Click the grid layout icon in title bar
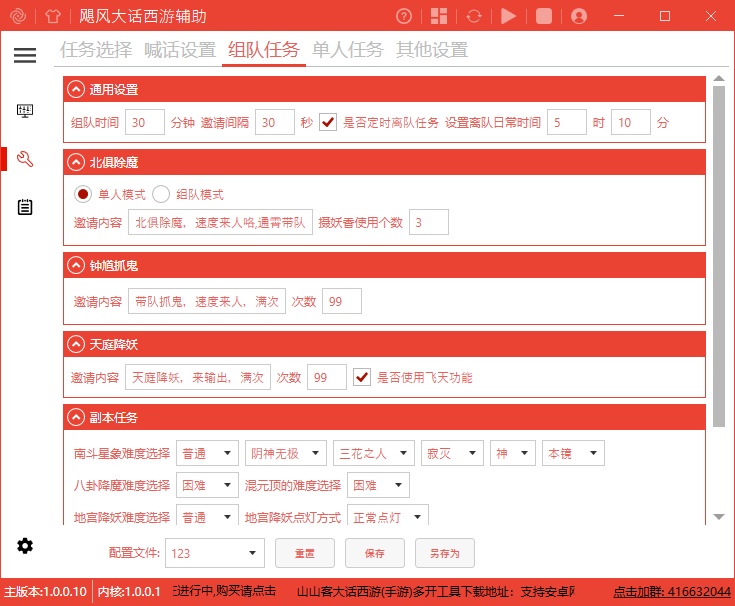This screenshot has height=606, width=735. (439, 16)
